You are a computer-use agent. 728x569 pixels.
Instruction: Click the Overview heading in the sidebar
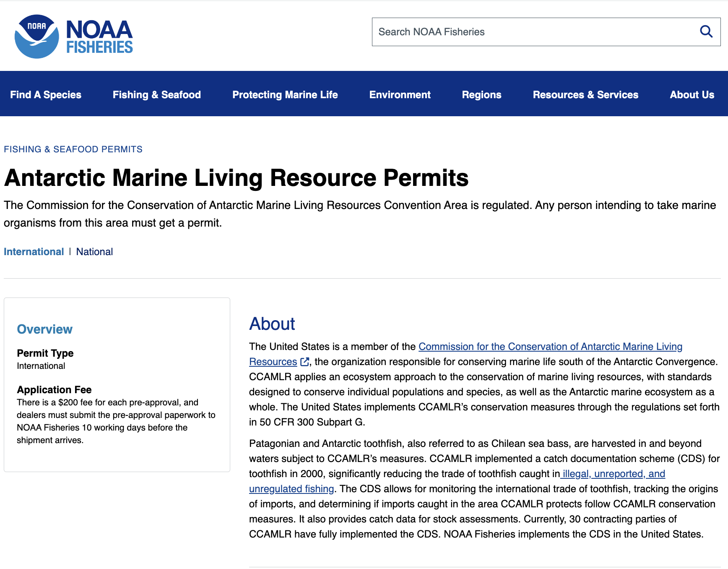coord(44,329)
